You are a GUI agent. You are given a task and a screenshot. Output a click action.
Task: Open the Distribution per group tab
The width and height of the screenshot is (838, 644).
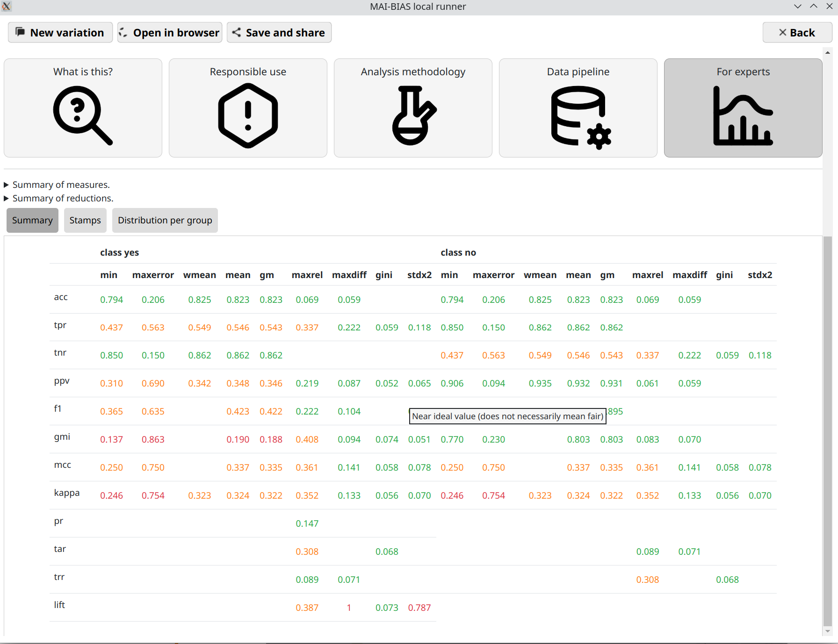click(x=165, y=220)
